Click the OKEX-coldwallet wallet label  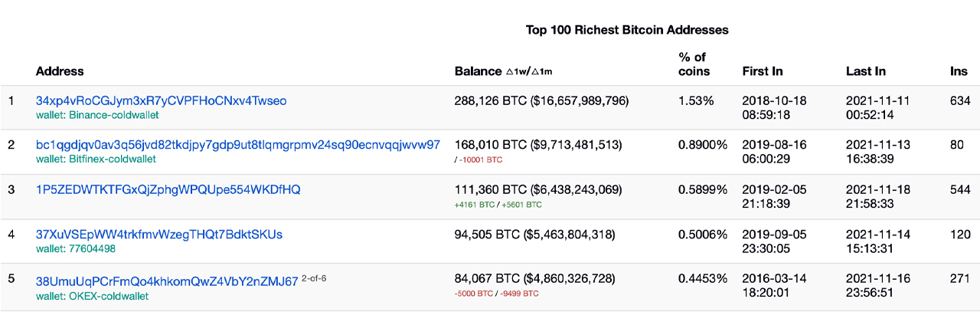(x=92, y=296)
